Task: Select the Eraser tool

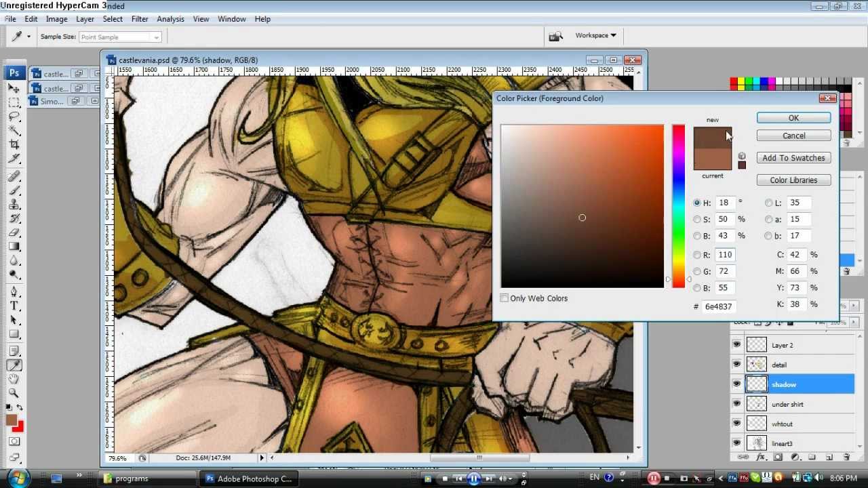Action: (14, 232)
